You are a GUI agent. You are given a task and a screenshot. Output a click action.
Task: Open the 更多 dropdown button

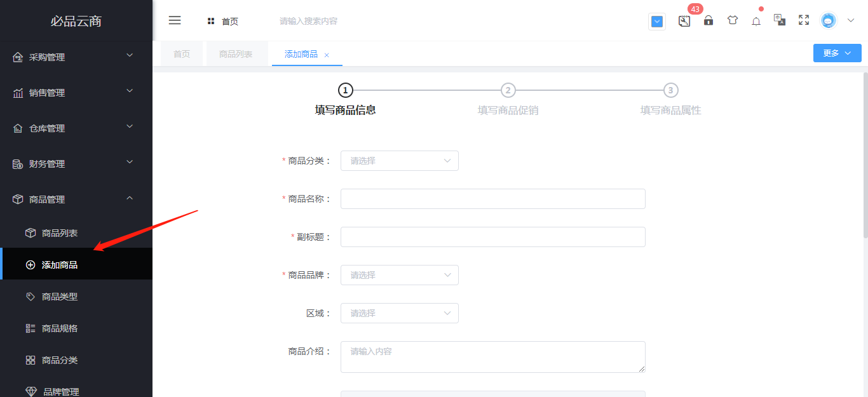click(x=837, y=53)
